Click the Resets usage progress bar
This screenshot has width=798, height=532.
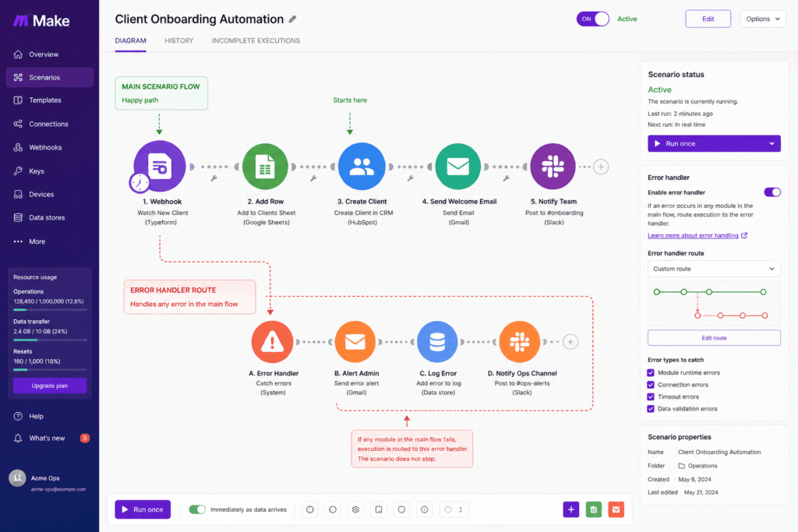[x=50, y=370]
